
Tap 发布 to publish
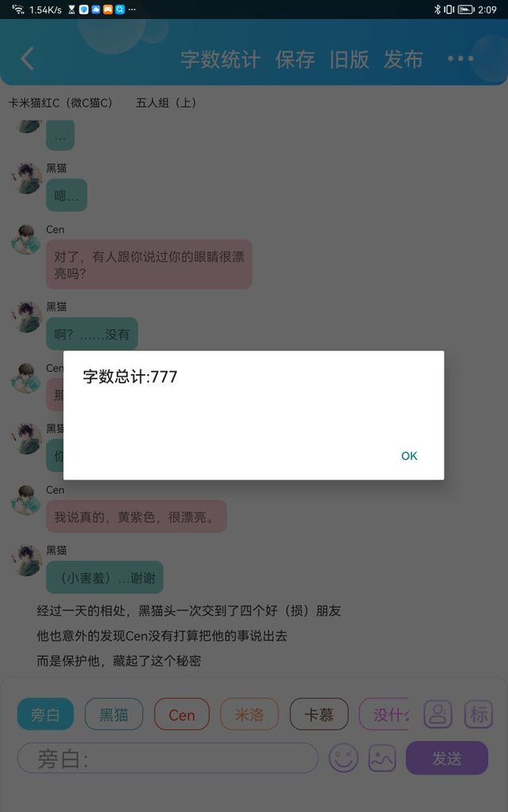point(403,59)
